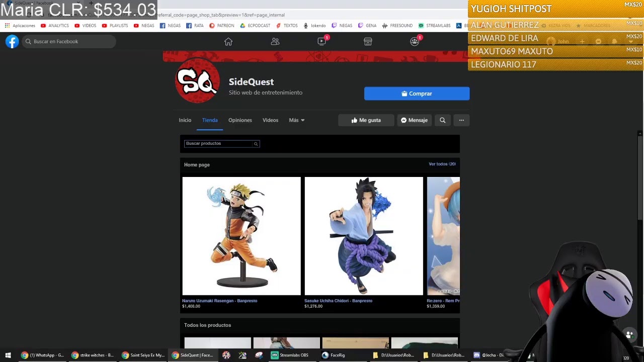Open the Groups icon with notification
The height and width of the screenshot is (362, 644).
[x=415, y=42]
